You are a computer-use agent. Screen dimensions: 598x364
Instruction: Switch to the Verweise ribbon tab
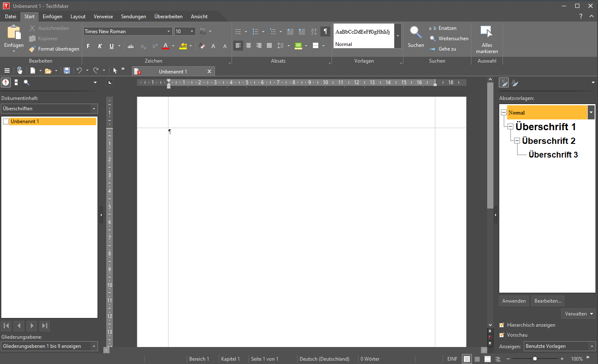(x=103, y=17)
